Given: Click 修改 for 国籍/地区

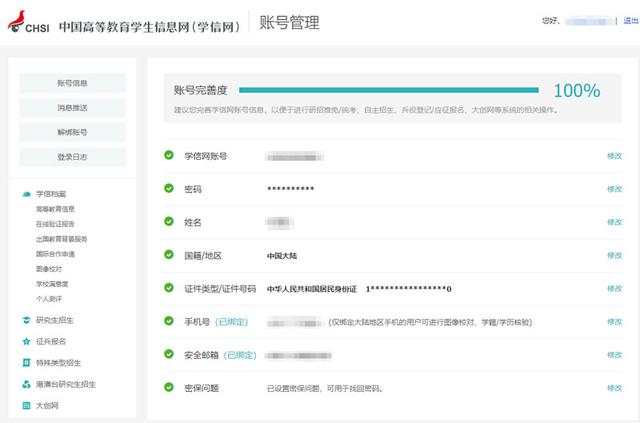Looking at the screenshot, I should tap(614, 256).
